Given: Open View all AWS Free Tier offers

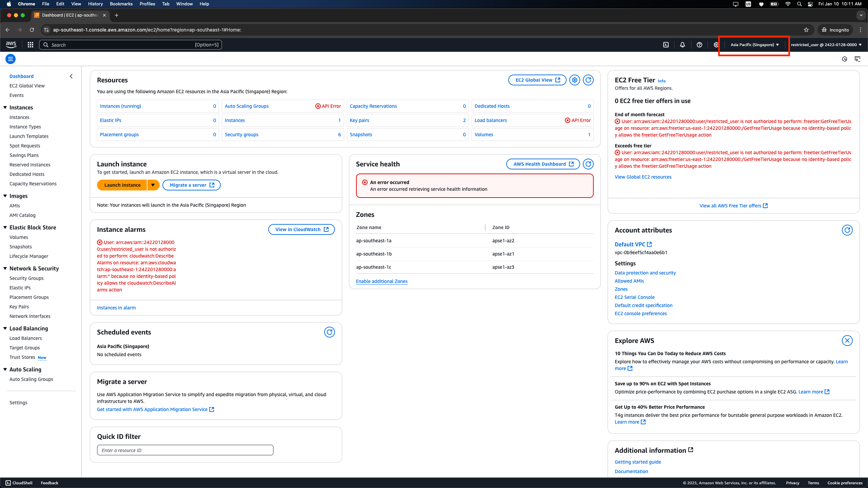Looking at the screenshot, I should pos(733,206).
